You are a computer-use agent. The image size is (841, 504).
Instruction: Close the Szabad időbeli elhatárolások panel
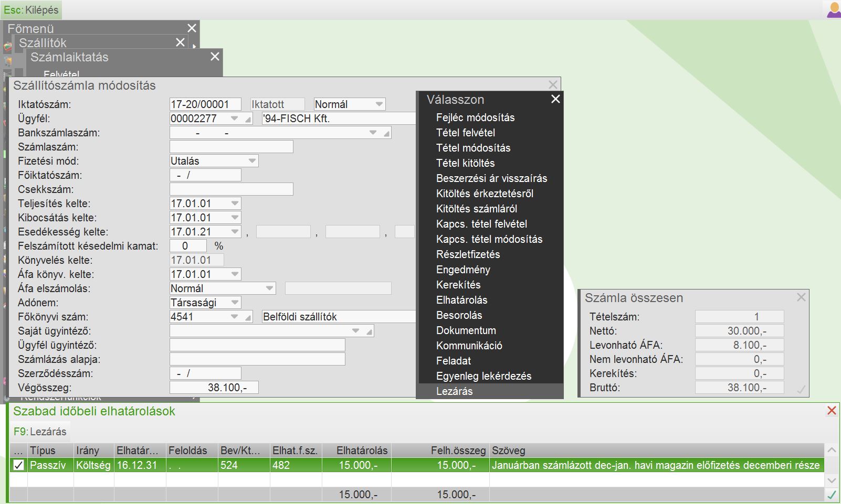[x=832, y=411]
